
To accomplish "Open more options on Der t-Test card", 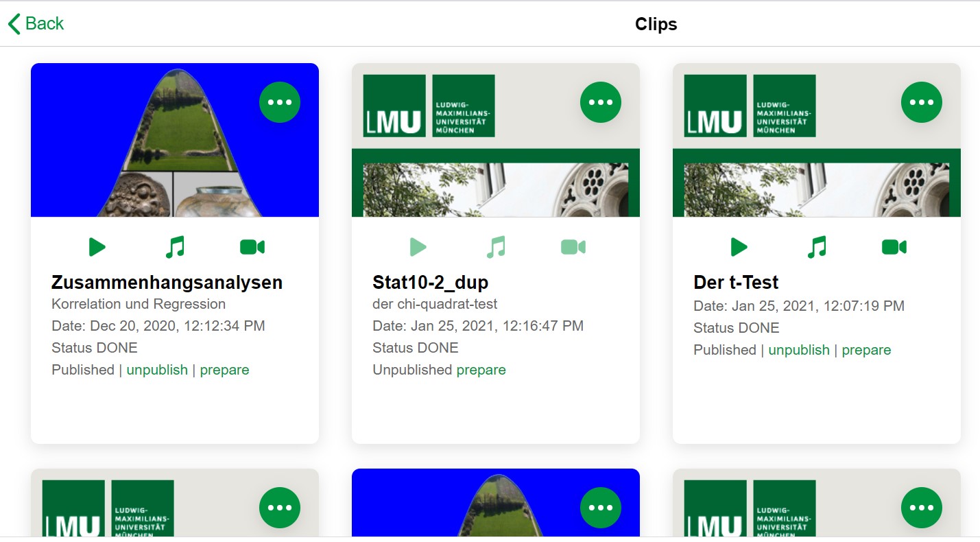I will (x=922, y=102).
